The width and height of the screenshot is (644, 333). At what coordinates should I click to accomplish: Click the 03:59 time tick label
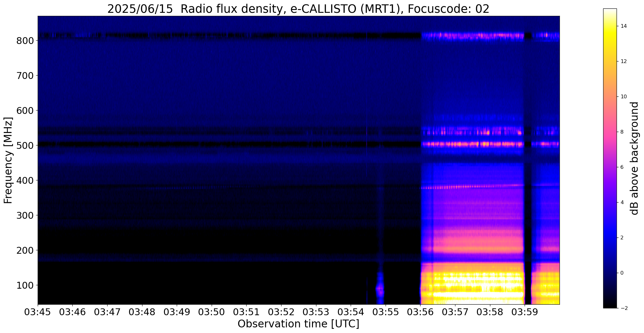(525, 312)
